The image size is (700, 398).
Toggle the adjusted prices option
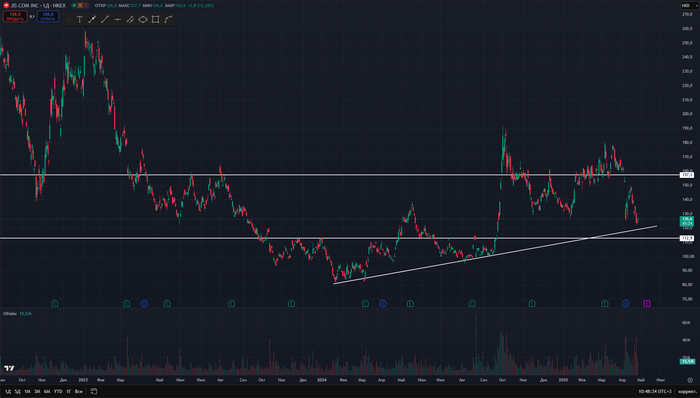687,391
